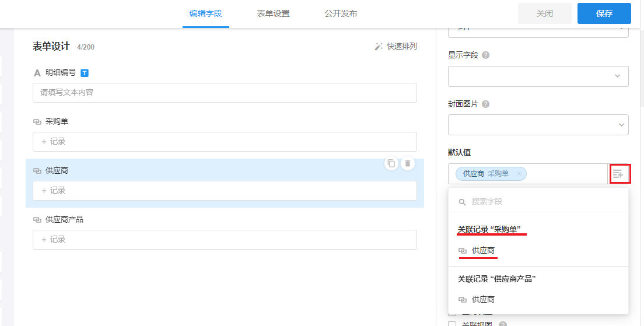Click the copy icon on 供应商 field

pyautogui.click(x=391, y=164)
